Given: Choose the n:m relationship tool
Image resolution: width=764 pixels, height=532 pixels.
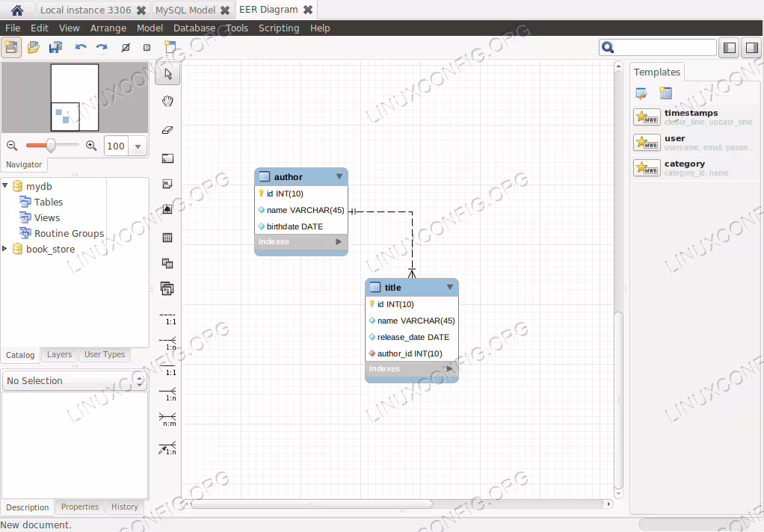Looking at the screenshot, I should (x=167, y=419).
